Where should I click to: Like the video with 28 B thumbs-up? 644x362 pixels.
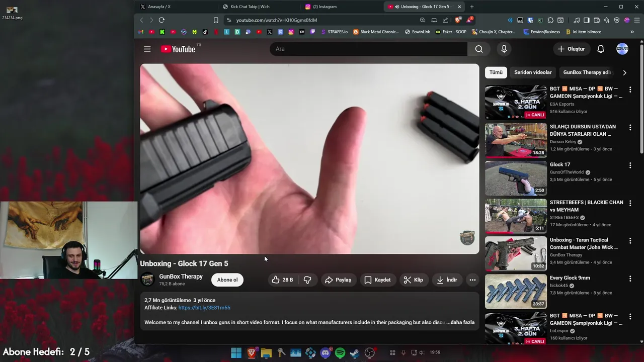[x=283, y=280]
